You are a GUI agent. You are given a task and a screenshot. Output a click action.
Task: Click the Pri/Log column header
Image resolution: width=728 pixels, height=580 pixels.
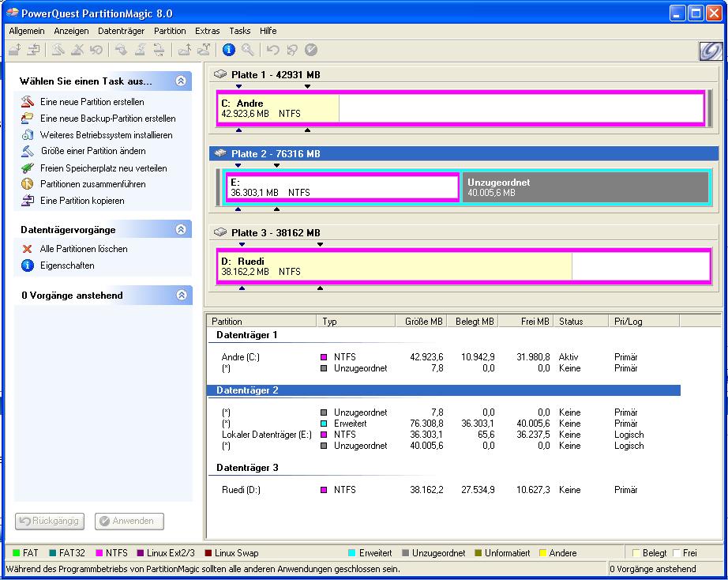tap(644, 321)
